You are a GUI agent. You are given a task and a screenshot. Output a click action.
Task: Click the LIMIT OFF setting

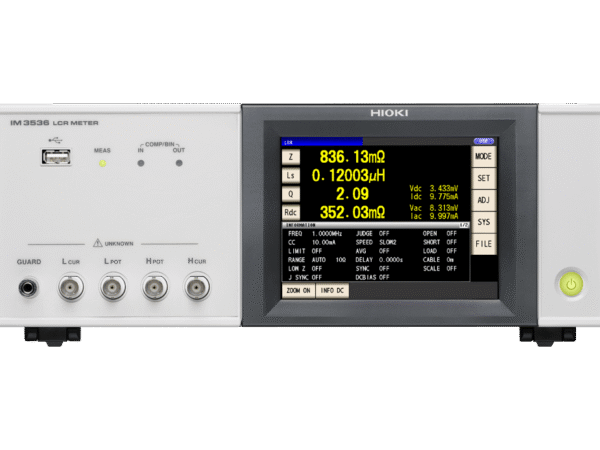tap(305, 251)
